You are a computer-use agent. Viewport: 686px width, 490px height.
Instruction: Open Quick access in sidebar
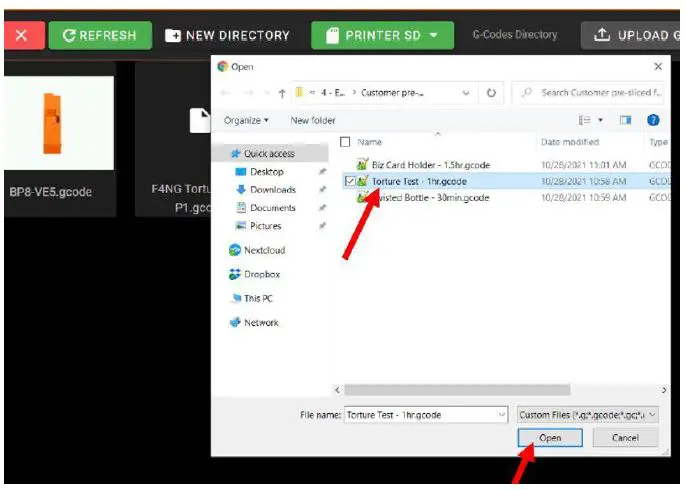pos(269,154)
